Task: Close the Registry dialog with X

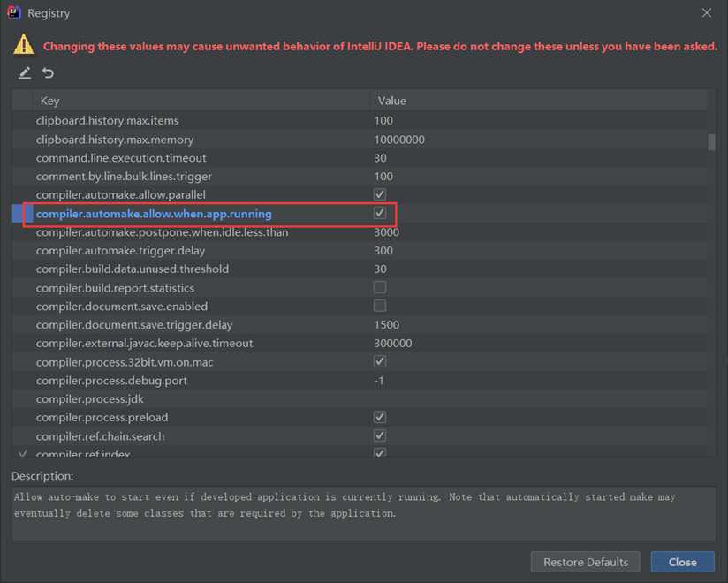Action: [x=707, y=12]
